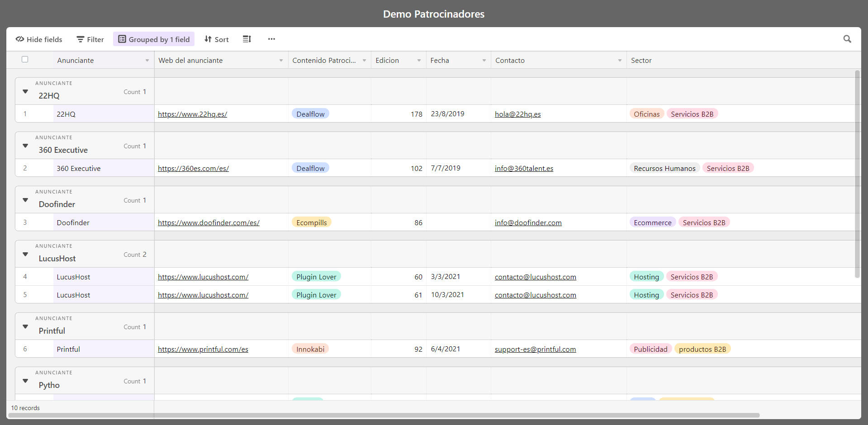Click the Recursos Humanos sector tag
This screenshot has height=425, width=868.
tap(664, 168)
